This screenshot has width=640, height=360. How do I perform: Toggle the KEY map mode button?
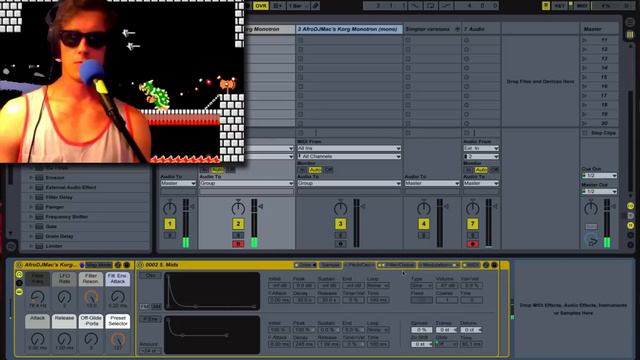pyautogui.click(x=559, y=6)
